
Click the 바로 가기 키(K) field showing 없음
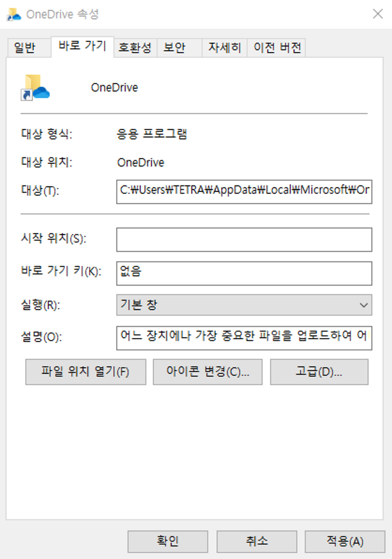click(x=244, y=273)
